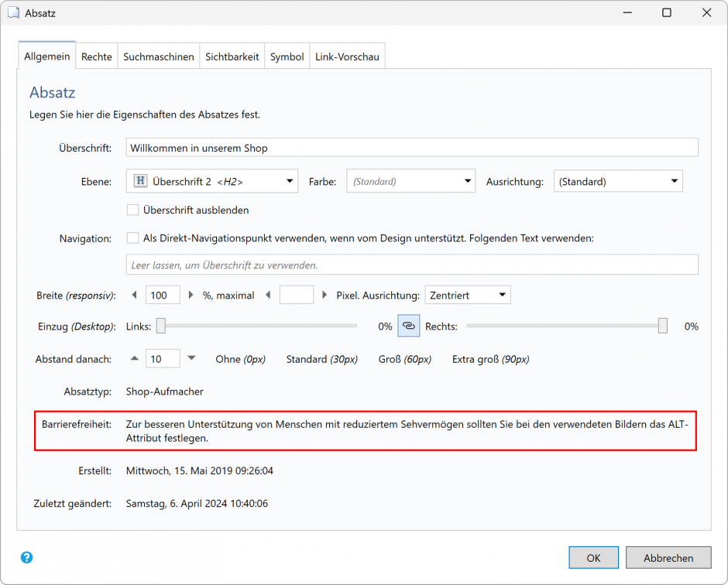Click into the Überschrift text field
The width and height of the screenshot is (728, 585).
tap(411, 147)
